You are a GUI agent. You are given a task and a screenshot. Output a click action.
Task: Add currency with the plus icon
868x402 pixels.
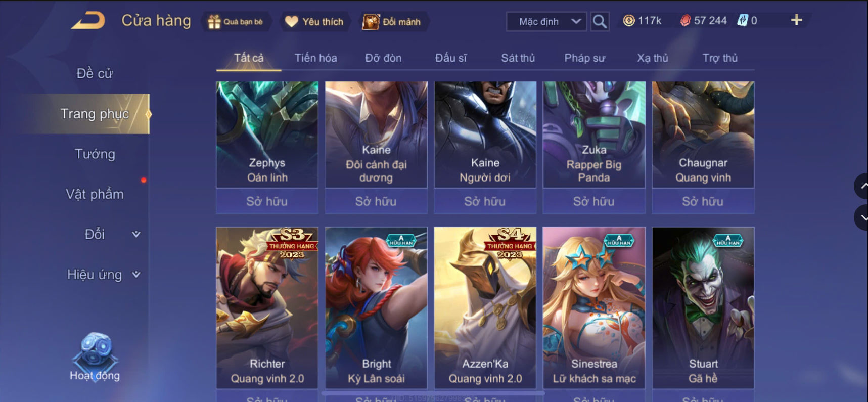pos(796,20)
